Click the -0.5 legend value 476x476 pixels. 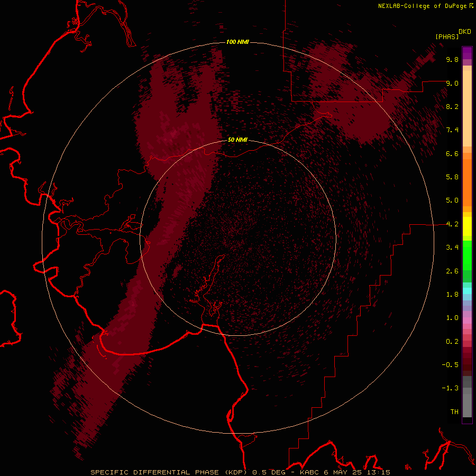tap(450, 365)
